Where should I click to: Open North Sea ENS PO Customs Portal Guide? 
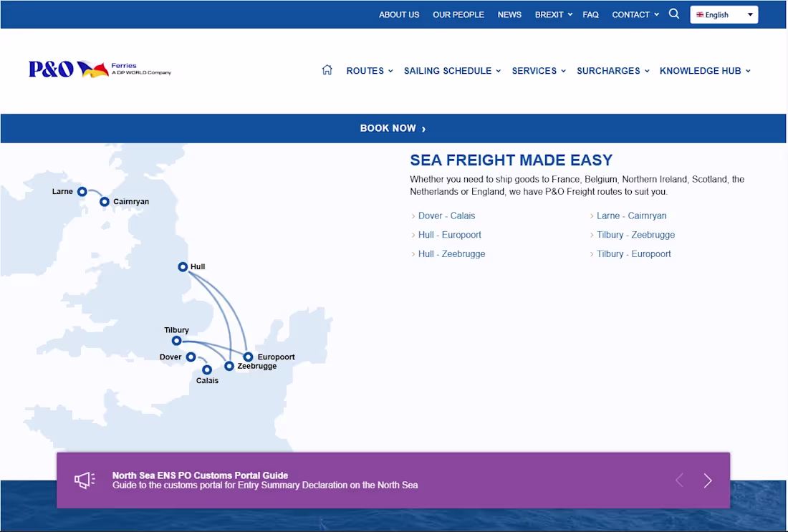(x=200, y=475)
